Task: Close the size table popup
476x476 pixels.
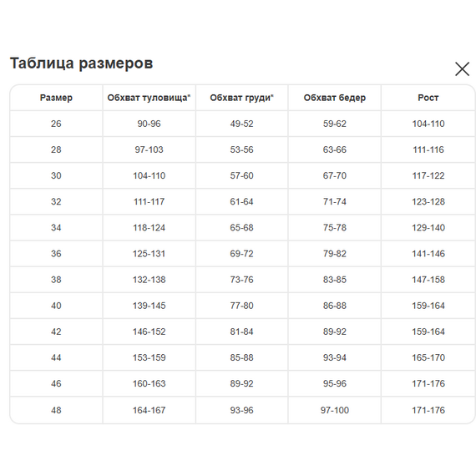Action: point(462,69)
